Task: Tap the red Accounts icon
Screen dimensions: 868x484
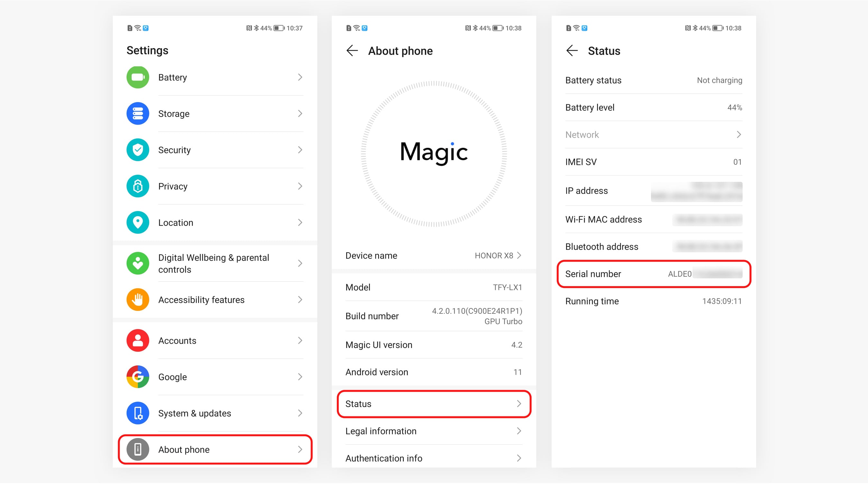Action: pyautogui.click(x=138, y=340)
